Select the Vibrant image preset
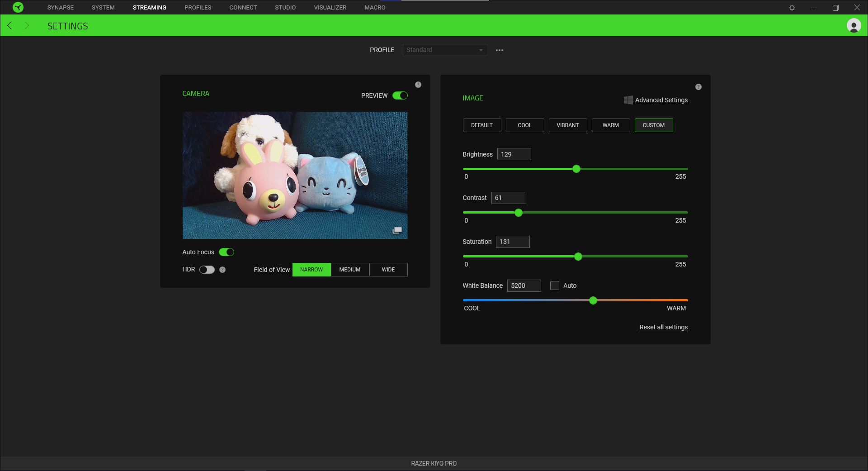This screenshot has width=868, height=471. tap(567, 125)
